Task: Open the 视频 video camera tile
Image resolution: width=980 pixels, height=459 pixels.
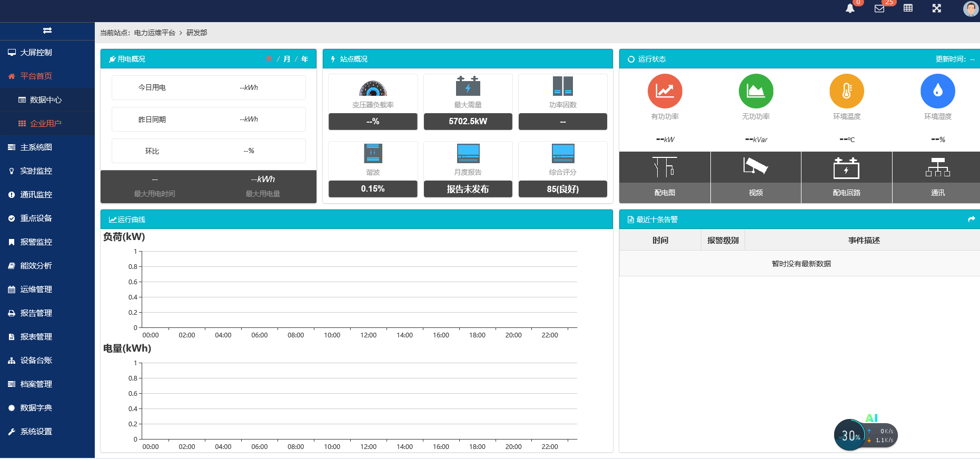Action: pos(756,177)
